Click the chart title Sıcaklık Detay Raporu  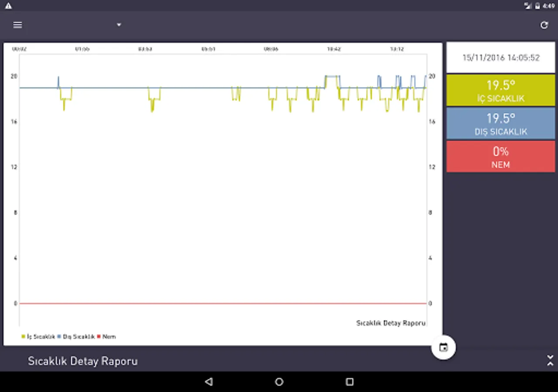pyautogui.click(x=391, y=323)
